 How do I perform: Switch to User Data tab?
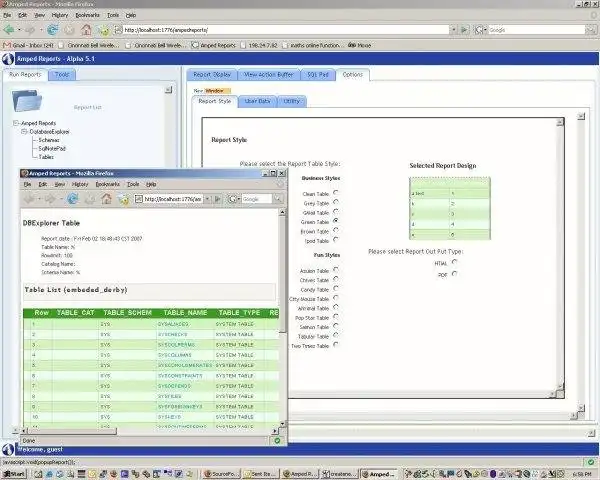click(257, 101)
